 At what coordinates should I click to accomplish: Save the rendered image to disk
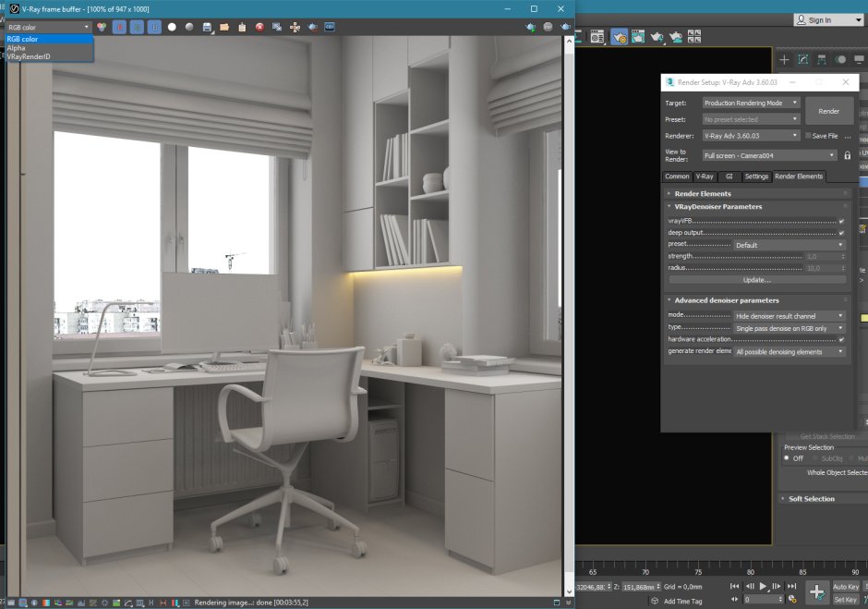(206, 27)
